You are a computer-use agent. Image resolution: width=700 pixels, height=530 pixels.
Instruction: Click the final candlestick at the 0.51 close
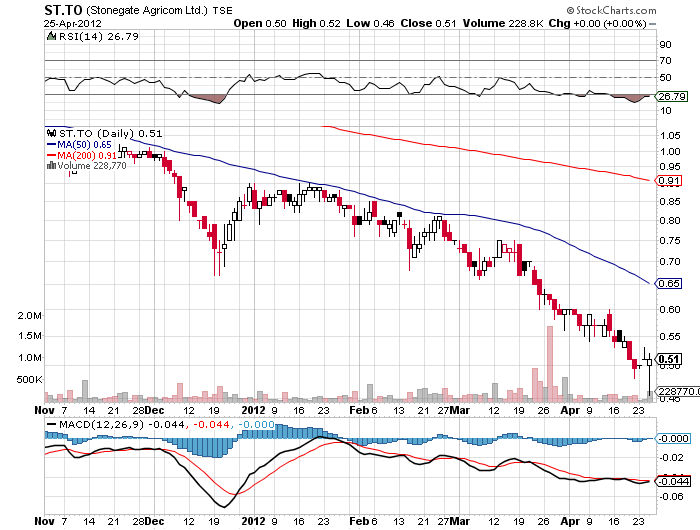tap(649, 373)
